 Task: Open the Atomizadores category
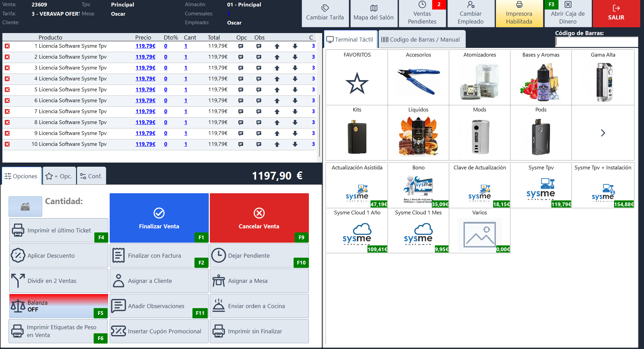point(480,78)
